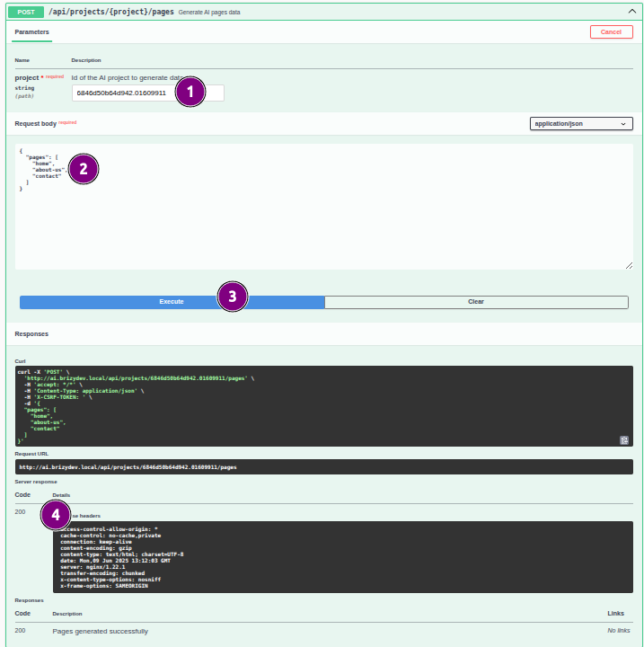Viewport: 644px width, 647px height.
Task: Grab the request body resize handle
Action: [x=629, y=266]
